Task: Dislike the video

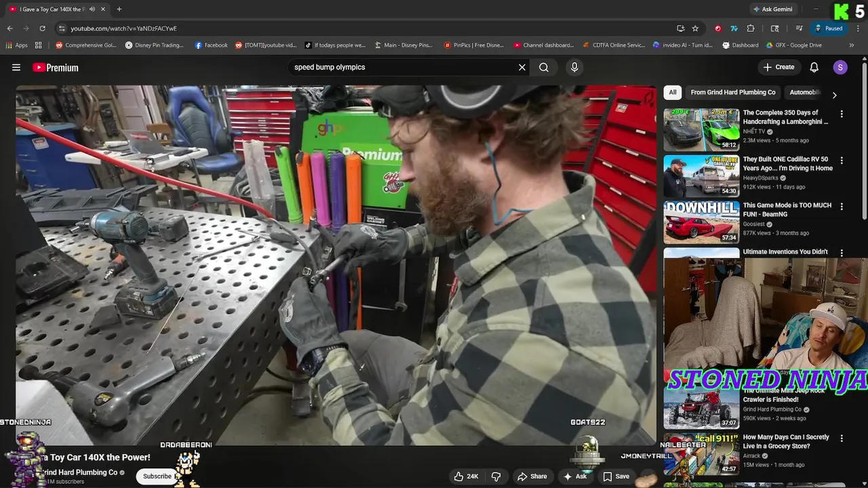Action: [496, 476]
